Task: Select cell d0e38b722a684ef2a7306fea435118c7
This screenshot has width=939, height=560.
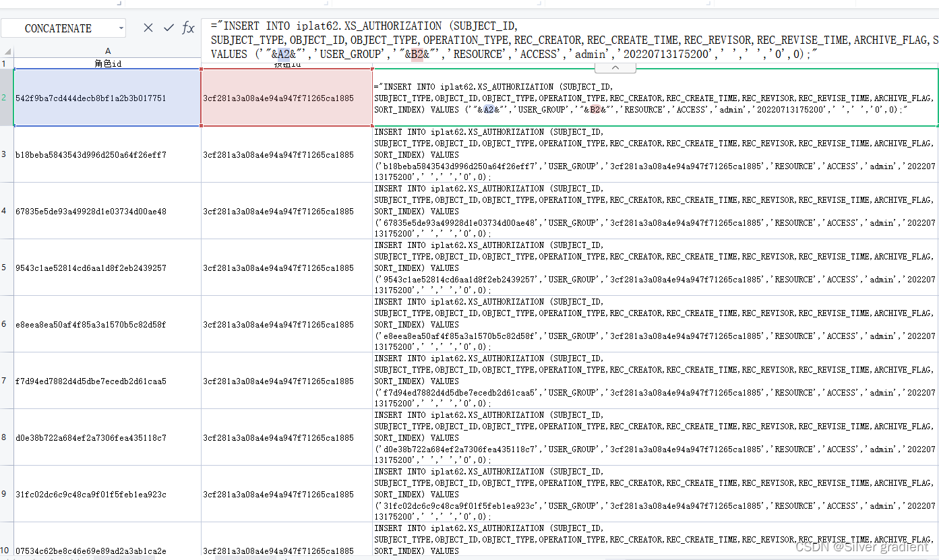Action: (x=107, y=437)
